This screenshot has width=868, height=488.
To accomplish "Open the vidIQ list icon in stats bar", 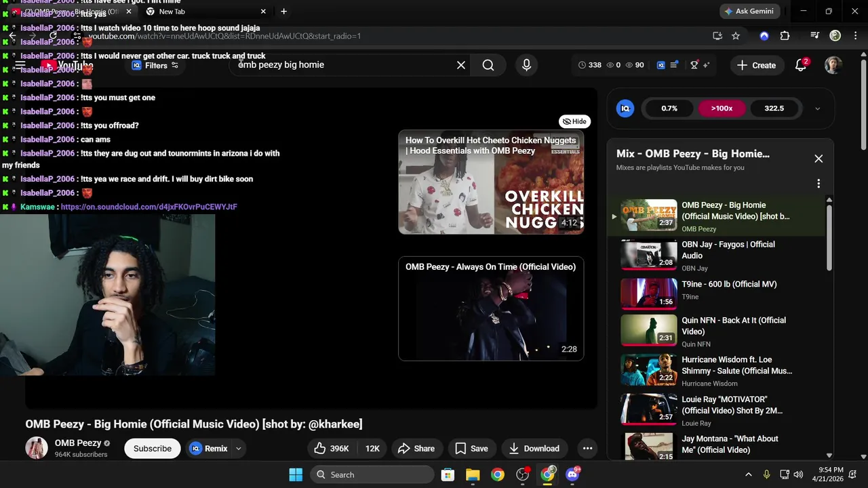I will coord(674,65).
